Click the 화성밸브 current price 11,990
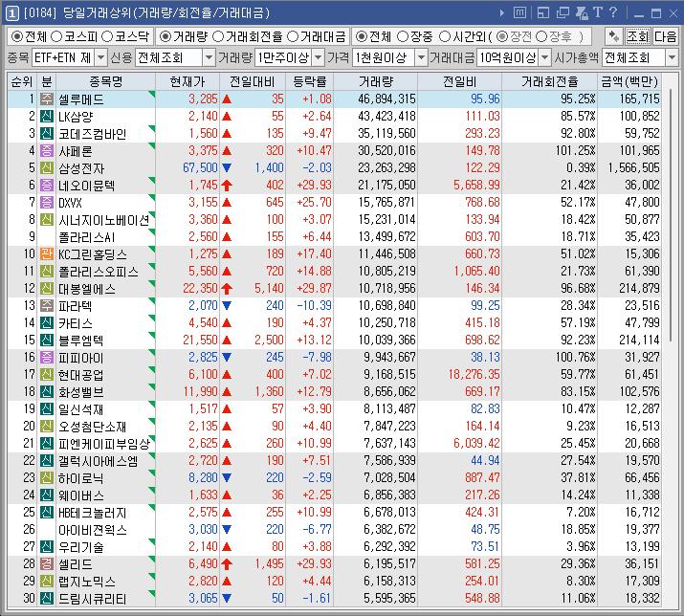 (x=200, y=392)
